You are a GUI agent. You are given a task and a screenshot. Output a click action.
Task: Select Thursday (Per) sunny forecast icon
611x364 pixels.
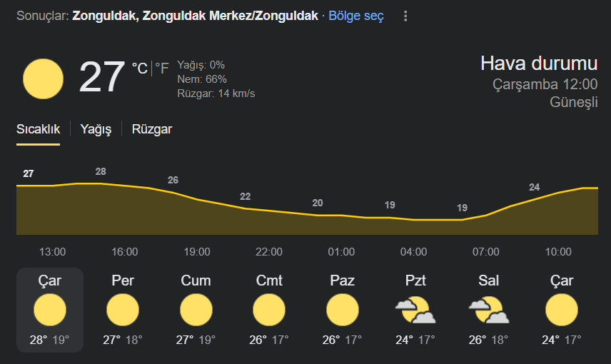[123, 310]
